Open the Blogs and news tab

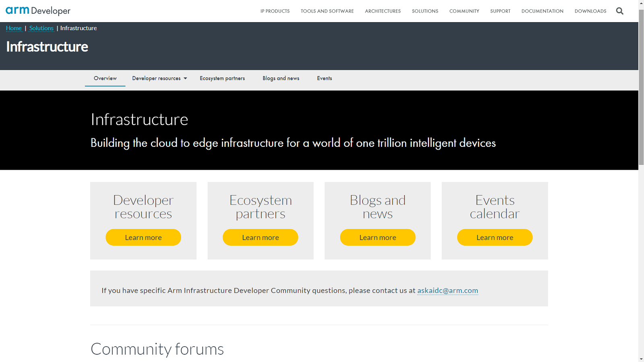click(281, 78)
